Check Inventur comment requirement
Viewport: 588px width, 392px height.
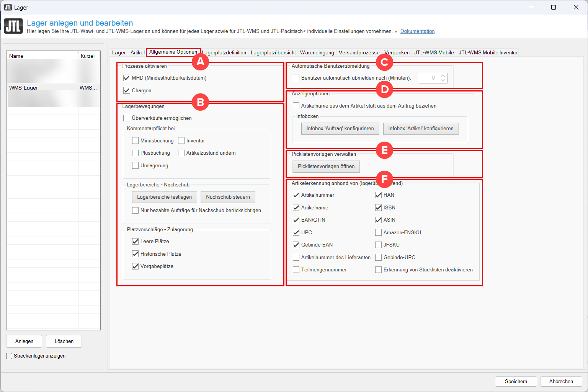click(181, 141)
